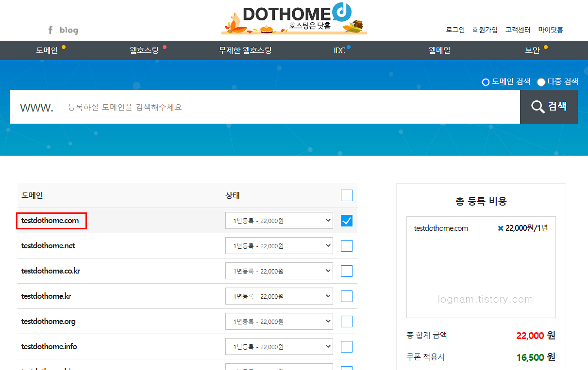Viewport: 588px width, 370px height.
Task: Open registration period dropdown for testdothome.org
Action: tap(279, 322)
